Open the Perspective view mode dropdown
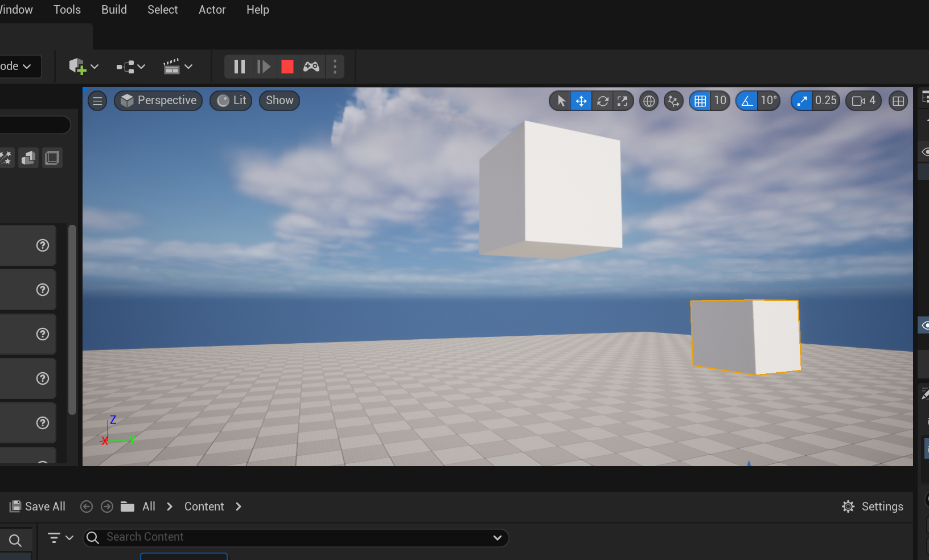 158,101
